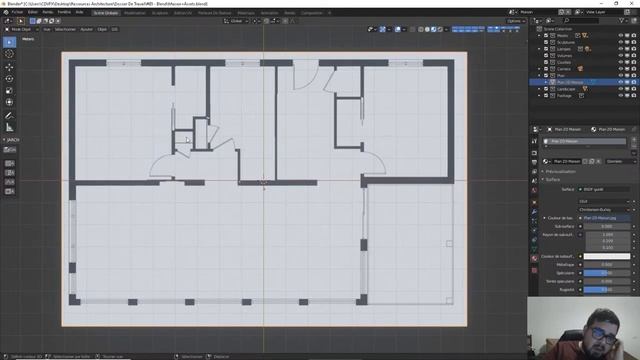
Task: Select the Move tool
Action: coord(9,67)
